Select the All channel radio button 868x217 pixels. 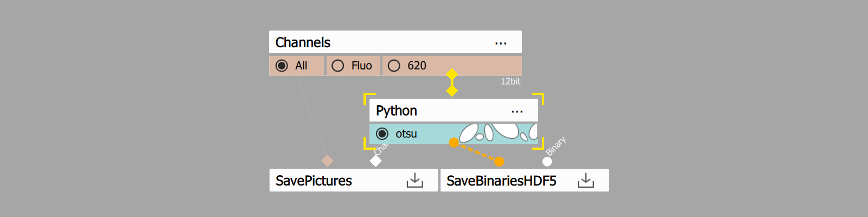tap(282, 66)
